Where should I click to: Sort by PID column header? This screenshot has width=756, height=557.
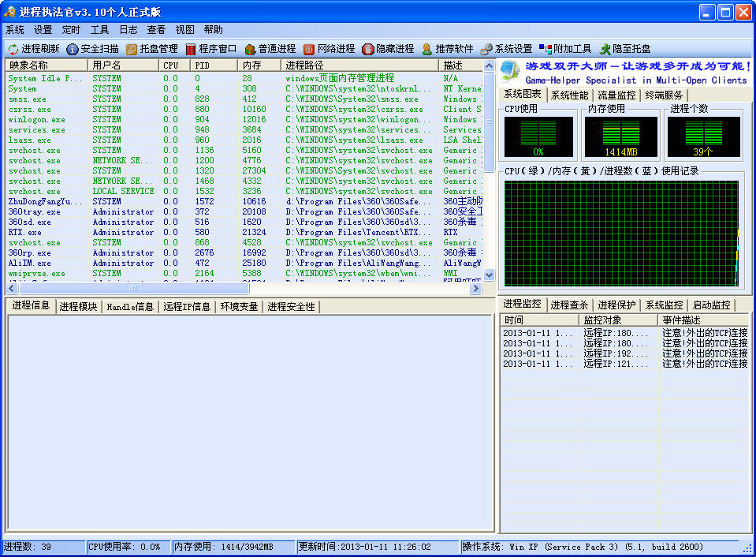[x=214, y=65]
